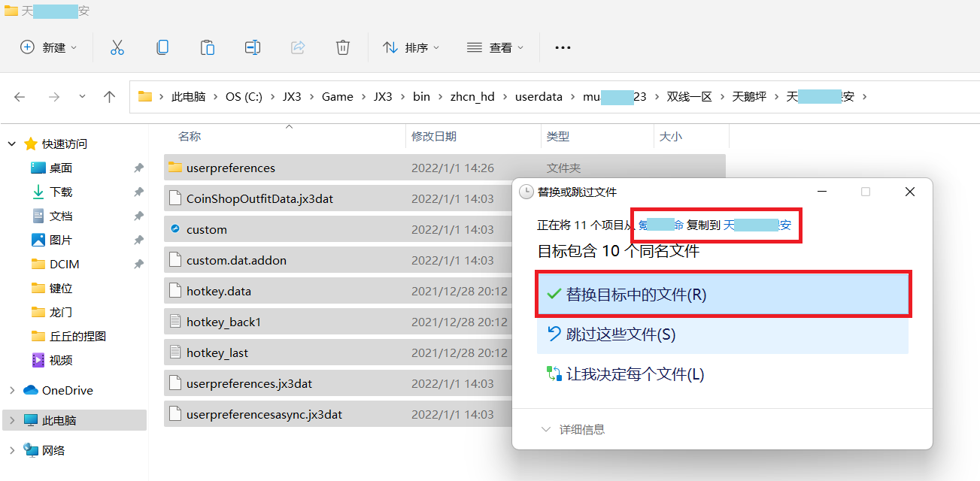Viewport: 980px width, 481px height.
Task: Choose 替换目标中的文件(R) option
Action: [723, 294]
